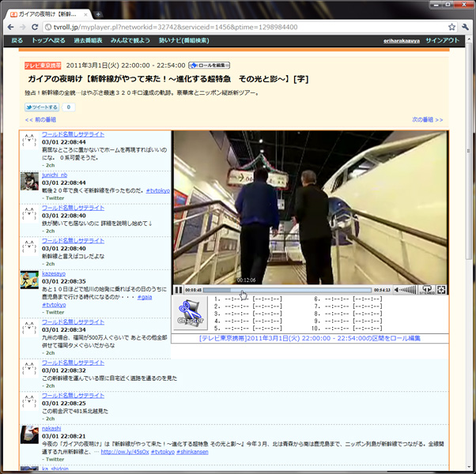Click the Tweet button
476x474 pixels.
point(41,107)
